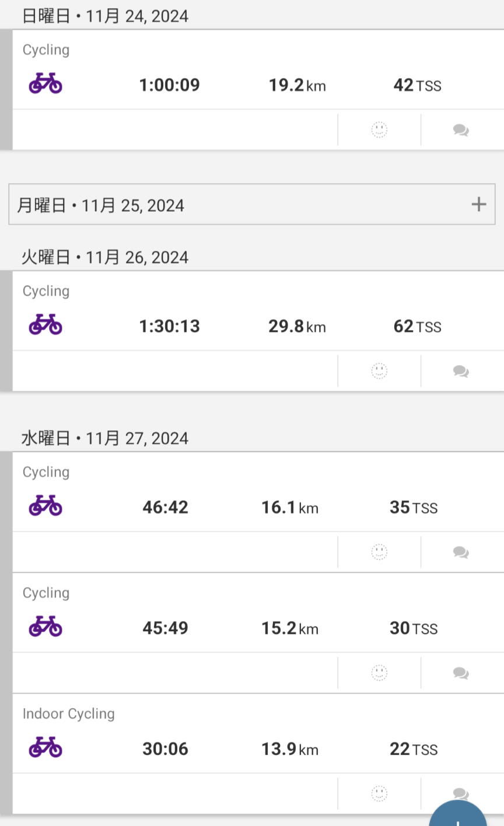This screenshot has height=826, width=504.
Task: Open comments for the 62 TSS ride
Action: pyautogui.click(x=461, y=372)
